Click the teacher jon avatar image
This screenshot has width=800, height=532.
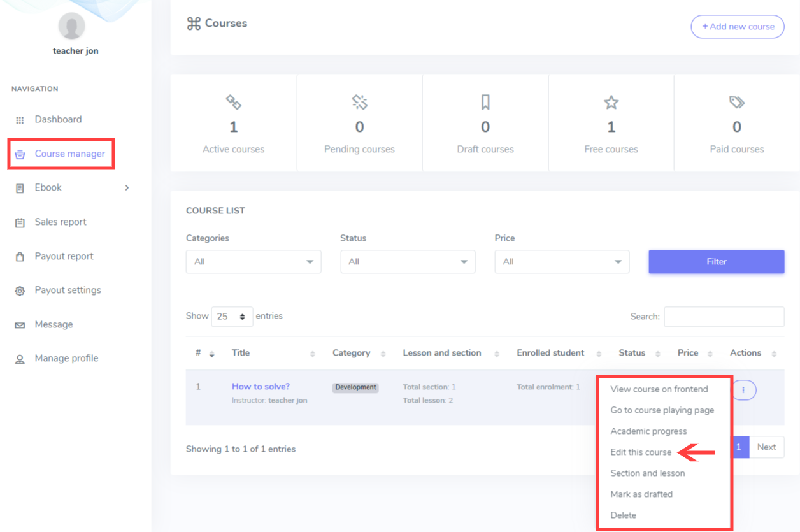point(71,26)
